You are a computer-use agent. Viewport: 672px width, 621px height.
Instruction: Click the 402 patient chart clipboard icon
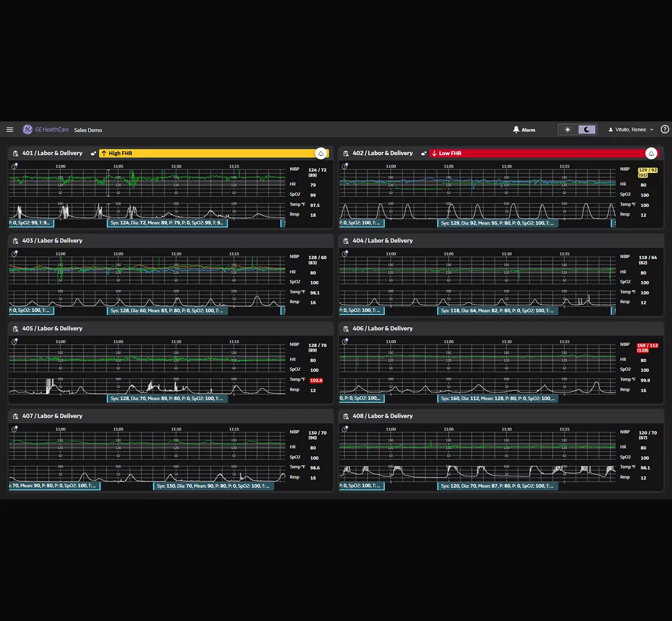tap(346, 154)
